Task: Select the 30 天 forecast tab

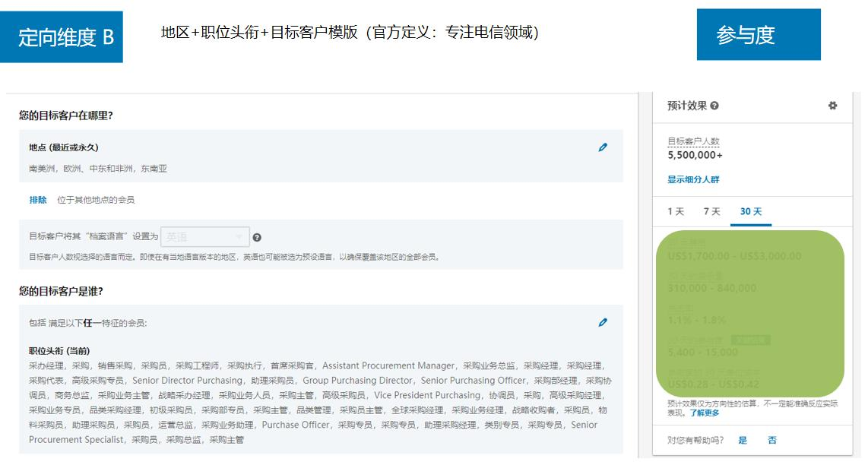Action: pyautogui.click(x=751, y=211)
